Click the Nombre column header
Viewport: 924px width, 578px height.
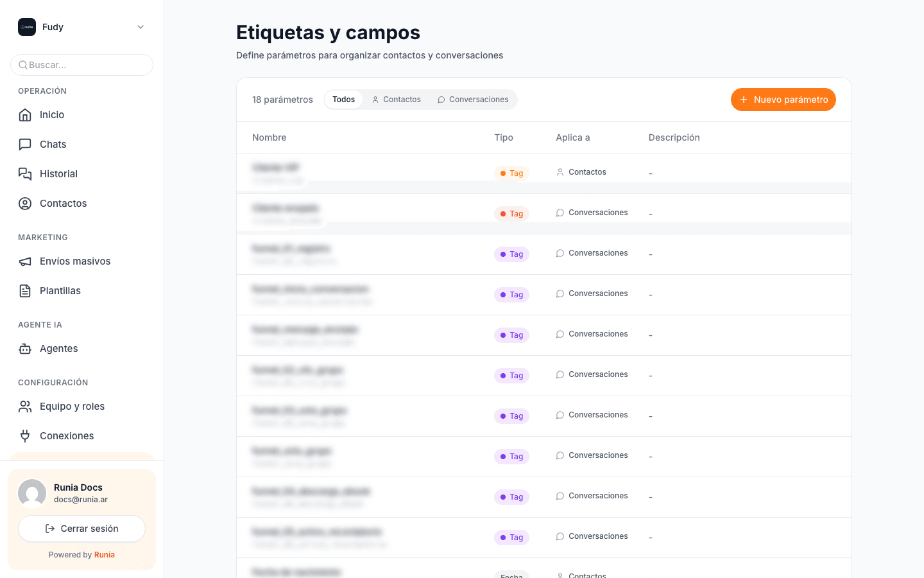click(269, 137)
